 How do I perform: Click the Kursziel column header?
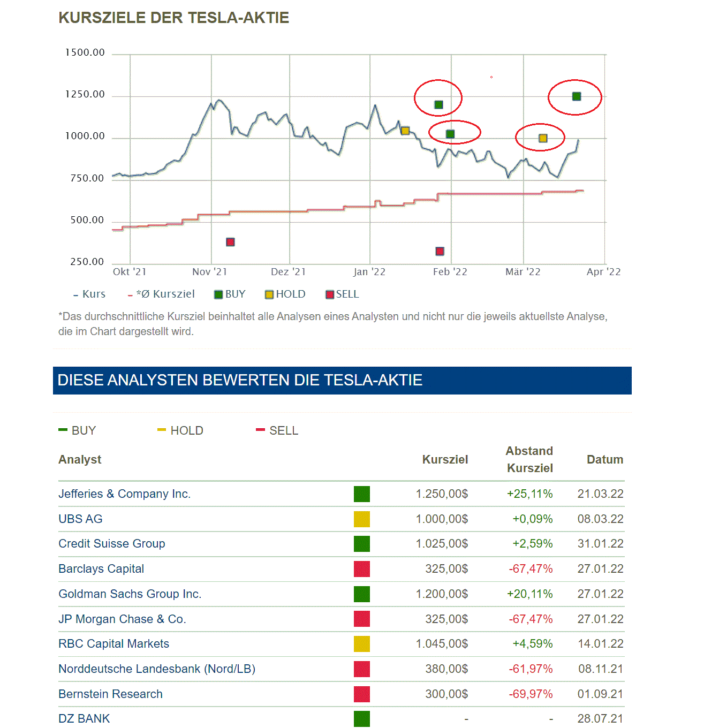[445, 459]
